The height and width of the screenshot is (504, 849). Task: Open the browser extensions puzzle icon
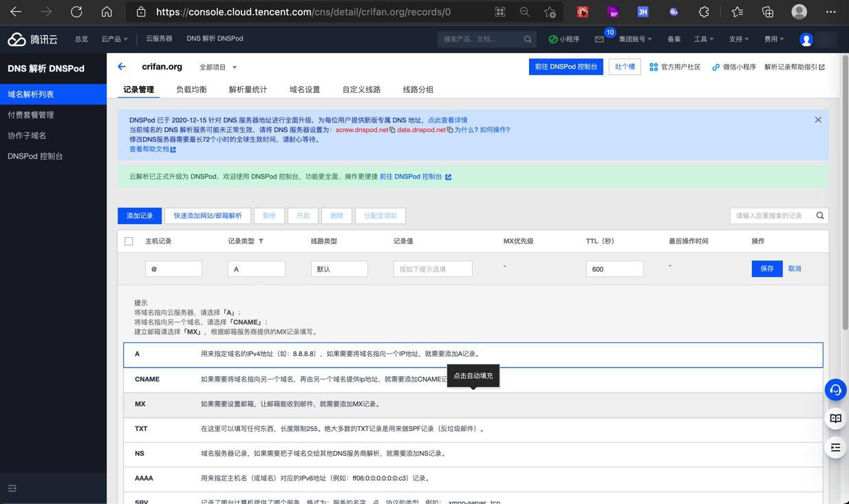click(704, 12)
